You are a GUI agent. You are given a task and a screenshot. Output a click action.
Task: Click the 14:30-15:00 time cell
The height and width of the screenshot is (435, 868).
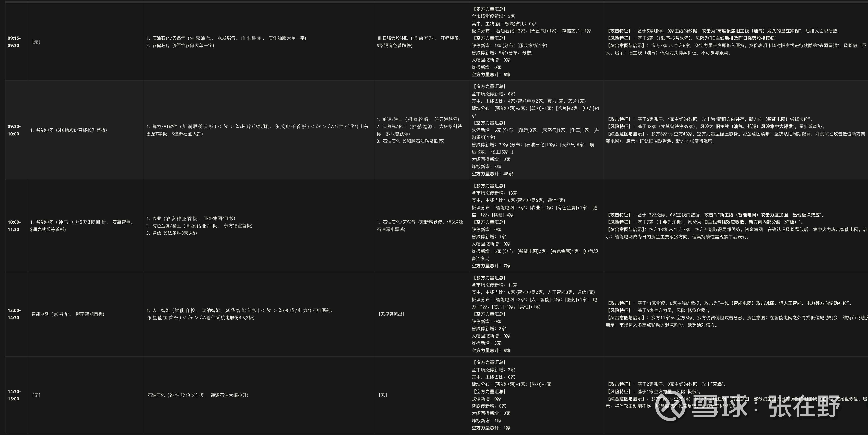pyautogui.click(x=14, y=395)
